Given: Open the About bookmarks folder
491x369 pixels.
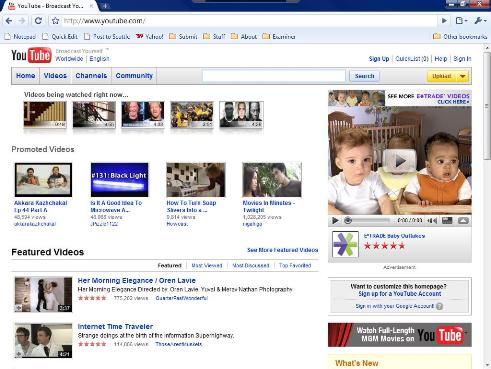Looking at the screenshot, I should [x=244, y=36].
